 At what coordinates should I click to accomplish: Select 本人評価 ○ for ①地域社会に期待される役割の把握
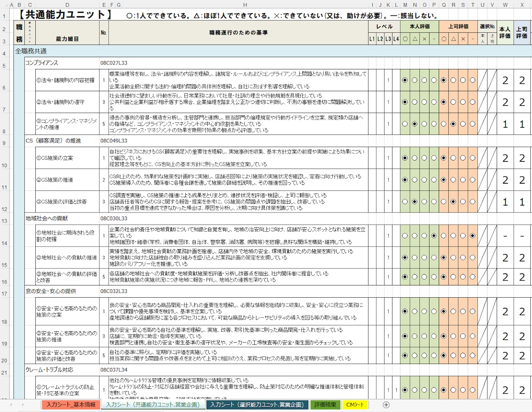405,236
